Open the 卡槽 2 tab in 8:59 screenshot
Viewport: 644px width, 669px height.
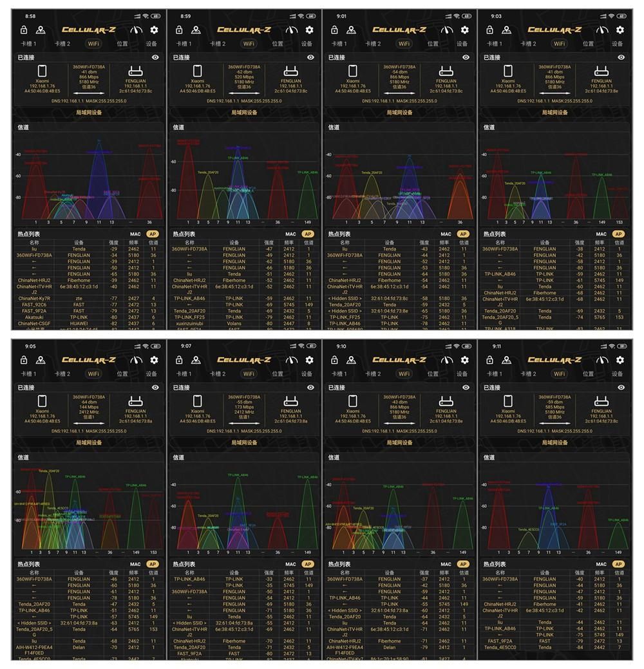pyautogui.click(x=218, y=44)
